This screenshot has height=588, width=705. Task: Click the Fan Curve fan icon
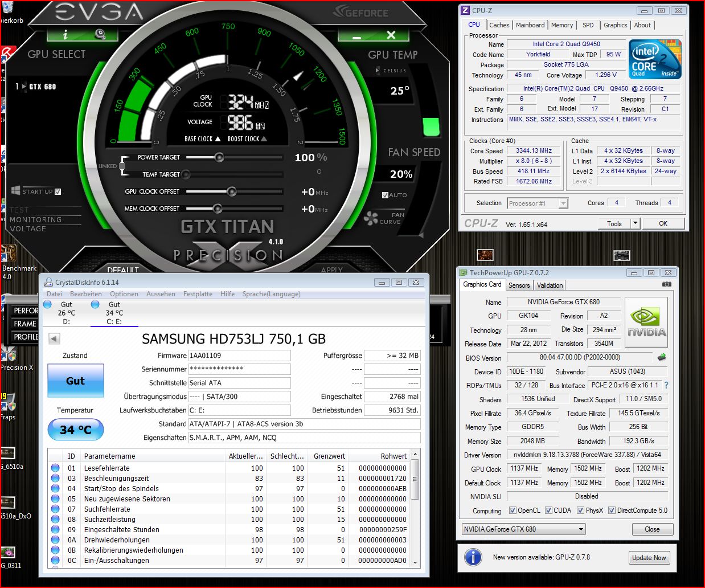click(x=371, y=218)
